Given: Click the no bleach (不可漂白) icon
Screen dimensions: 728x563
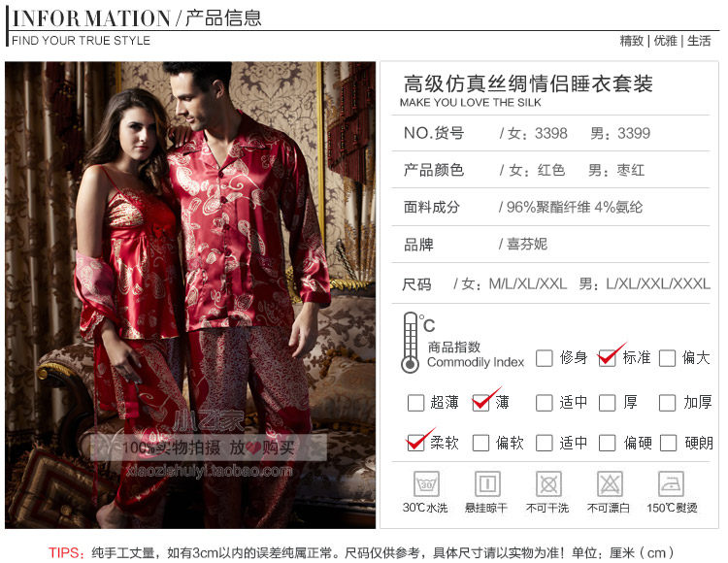Looking at the screenshot, I should [x=610, y=484].
